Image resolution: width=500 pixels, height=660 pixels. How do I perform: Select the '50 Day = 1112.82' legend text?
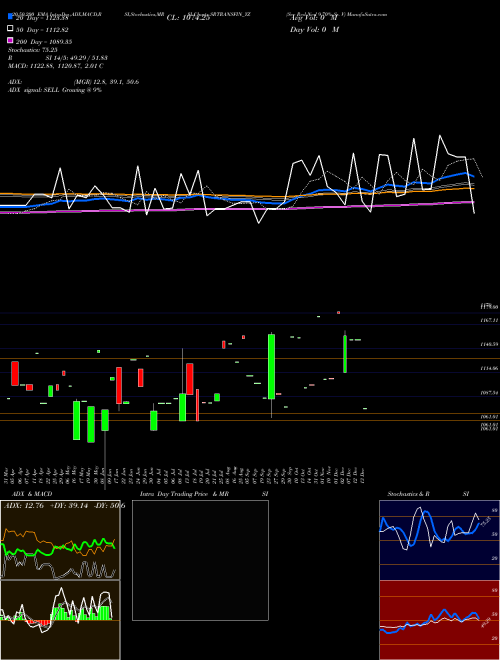tap(42, 30)
